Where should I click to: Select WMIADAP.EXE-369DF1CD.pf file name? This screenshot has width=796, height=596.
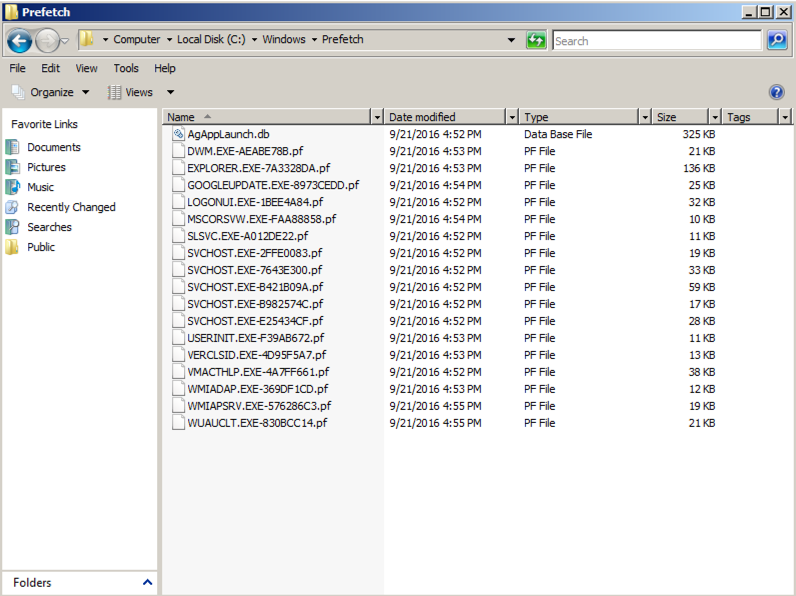click(258, 389)
